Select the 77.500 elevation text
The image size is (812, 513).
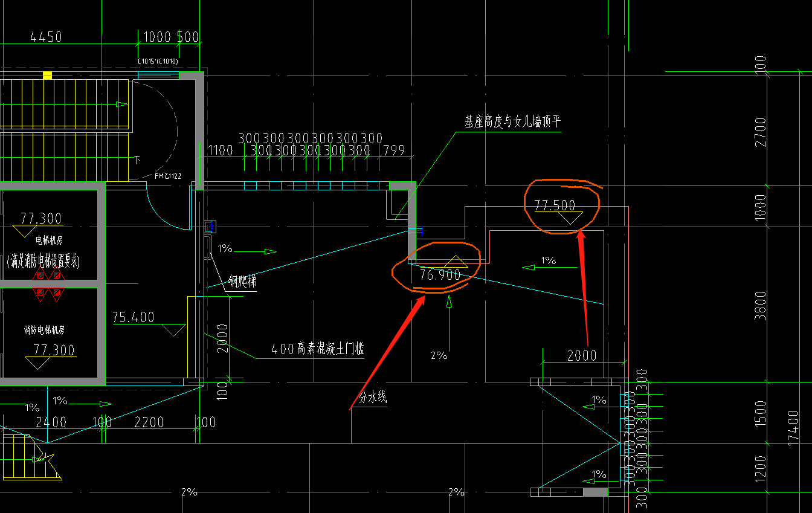(555, 205)
